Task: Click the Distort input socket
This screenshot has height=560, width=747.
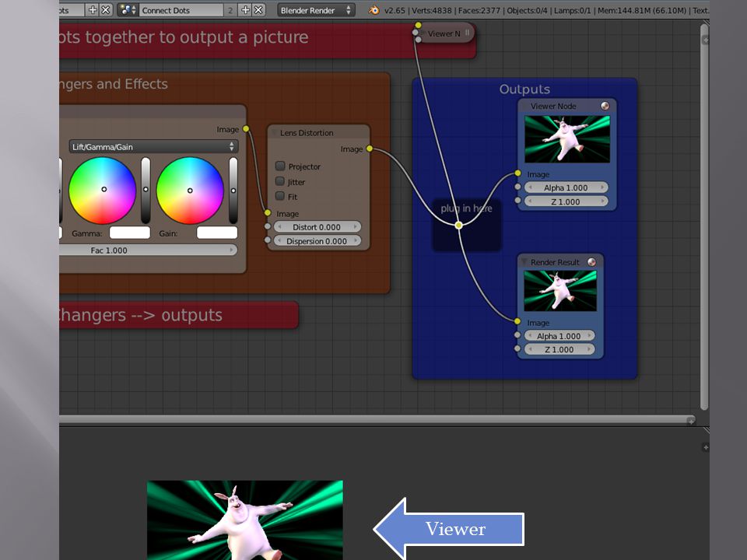Action: pyautogui.click(x=268, y=226)
